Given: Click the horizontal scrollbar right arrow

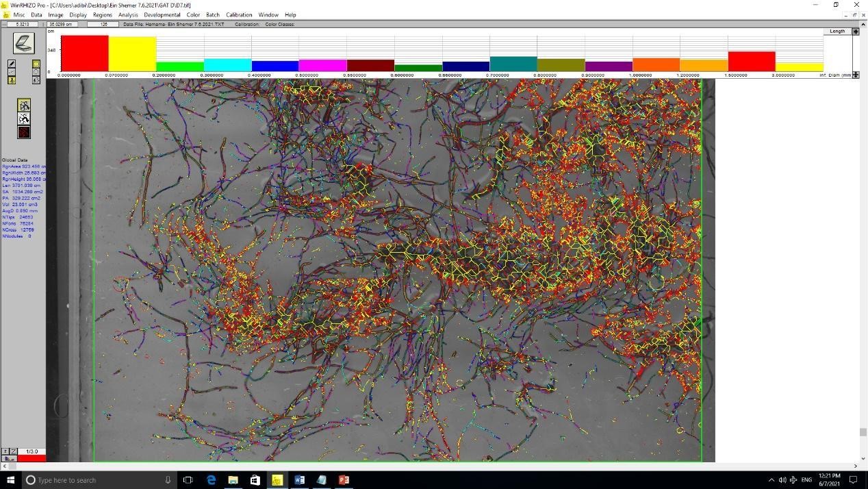Looking at the screenshot, I should click(855, 466).
